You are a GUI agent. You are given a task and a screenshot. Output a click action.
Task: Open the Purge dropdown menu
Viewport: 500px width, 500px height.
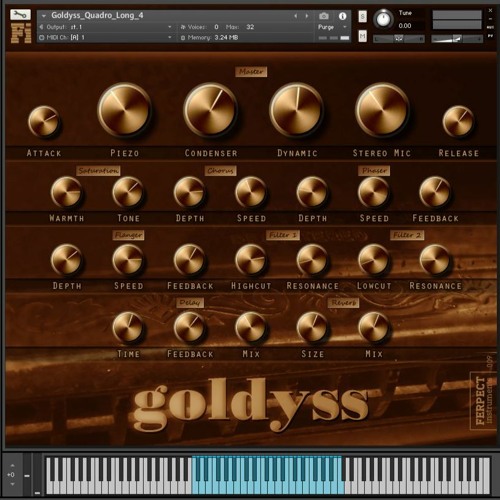click(332, 27)
